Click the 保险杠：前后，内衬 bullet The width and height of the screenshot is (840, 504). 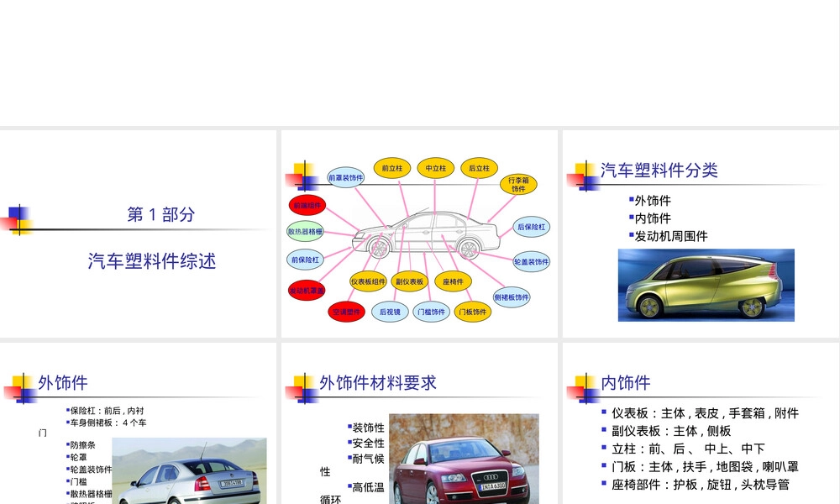(105, 411)
